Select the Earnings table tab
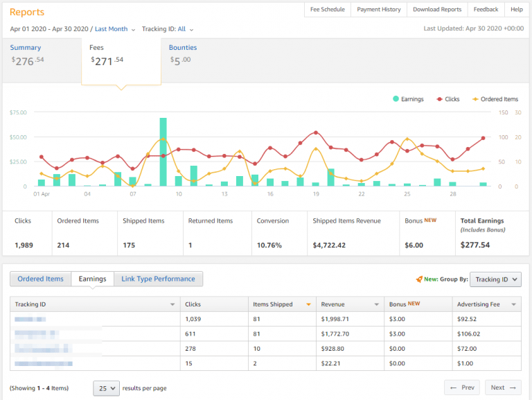The width and height of the screenshot is (532, 400). (x=92, y=279)
